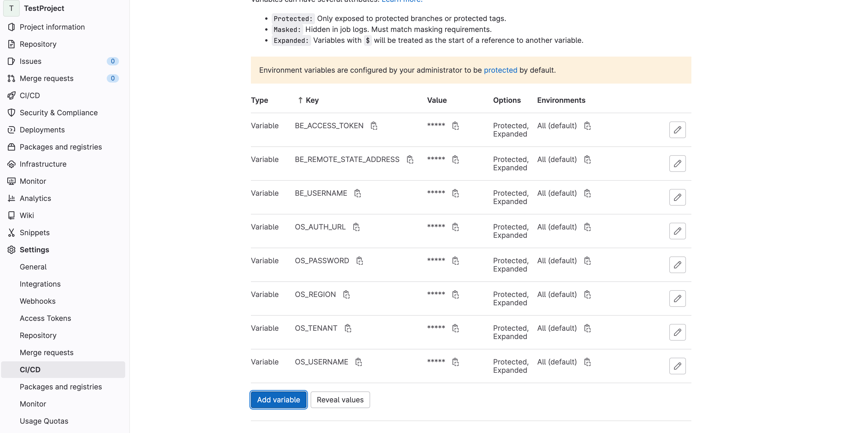The width and height of the screenshot is (868, 433).
Task: Click the Add variable button
Action: (x=278, y=400)
